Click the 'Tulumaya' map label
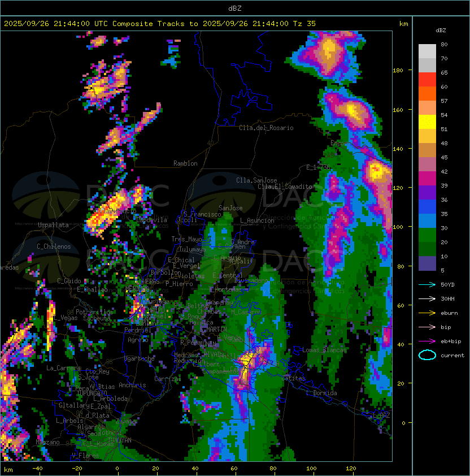The width and height of the screenshot is (470, 476). pos(193,249)
